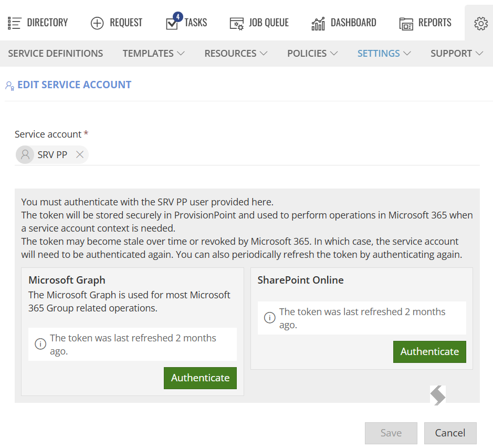Click the Reports icon
Viewport: 493px width, 448px height.
[x=406, y=24]
